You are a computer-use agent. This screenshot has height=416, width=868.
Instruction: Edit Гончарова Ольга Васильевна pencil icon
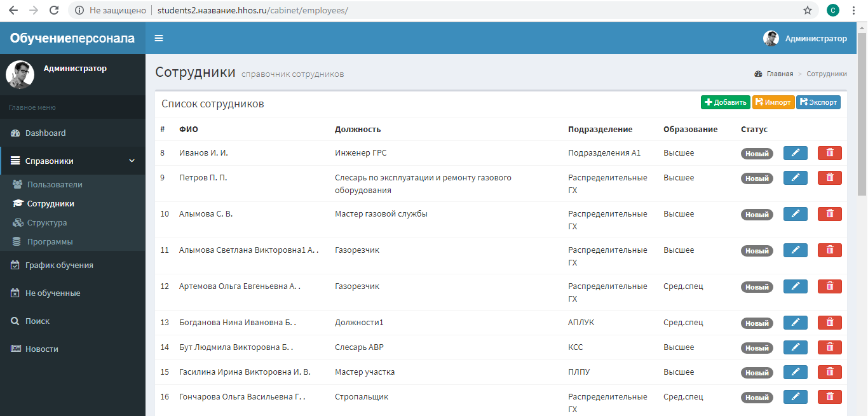pyautogui.click(x=796, y=397)
